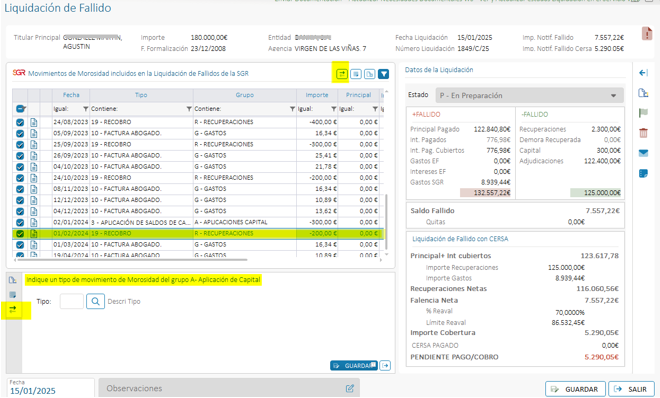Open the document icon of the 25/09/2023 row
The image size is (660, 398).
(x=34, y=144)
